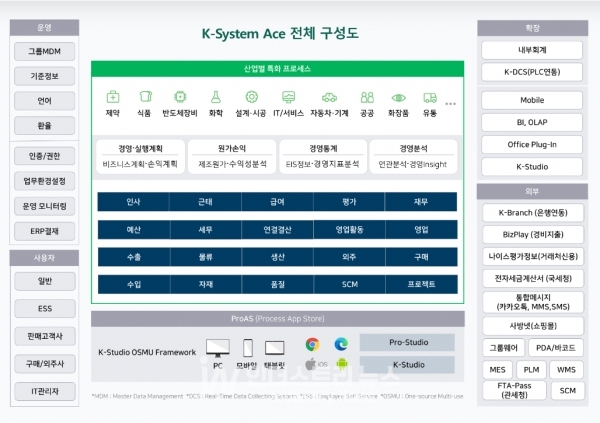Screen dimensions: 600x423
Task: Click the 프로젝트 module tile
Action: click(x=421, y=284)
